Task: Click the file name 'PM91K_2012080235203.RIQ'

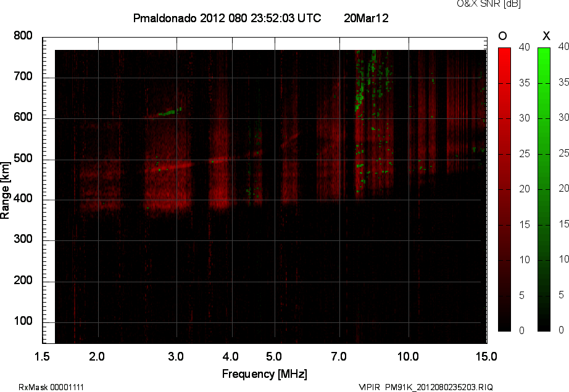Action: click(x=439, y=387)
